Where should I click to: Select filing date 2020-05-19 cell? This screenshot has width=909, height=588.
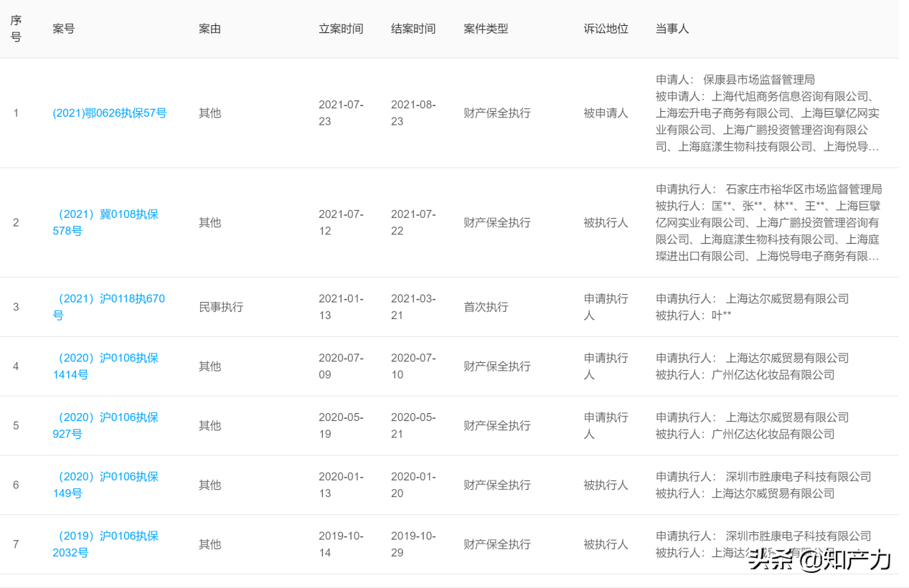pos(342,426)
